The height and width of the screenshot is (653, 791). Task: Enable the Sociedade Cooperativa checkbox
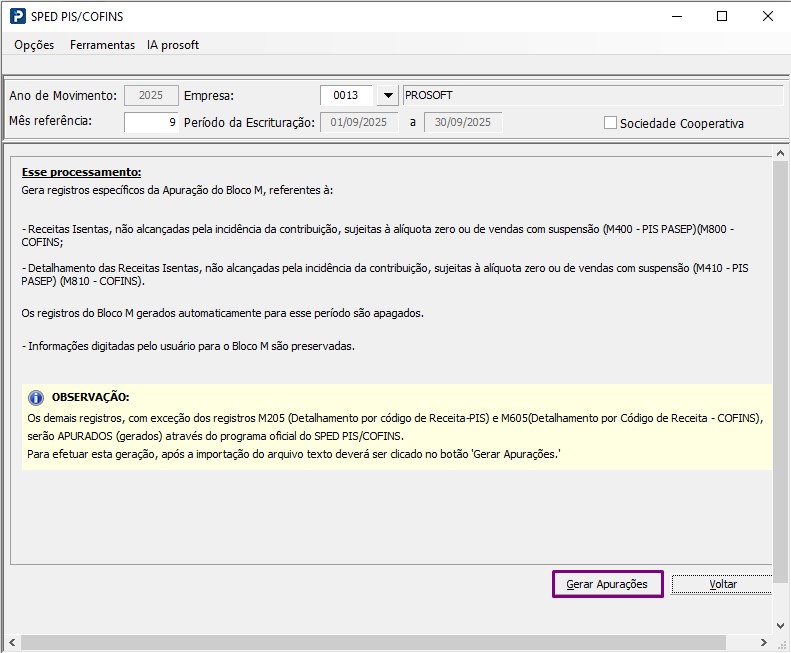tap(610, 123)
